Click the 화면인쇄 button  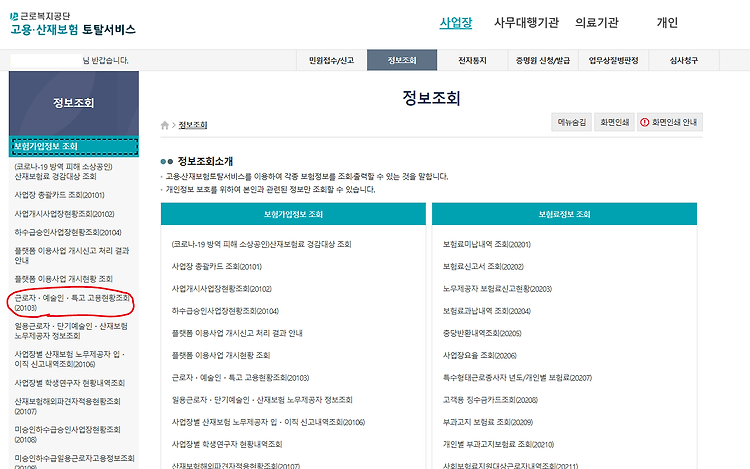click(x=615, y=122)
